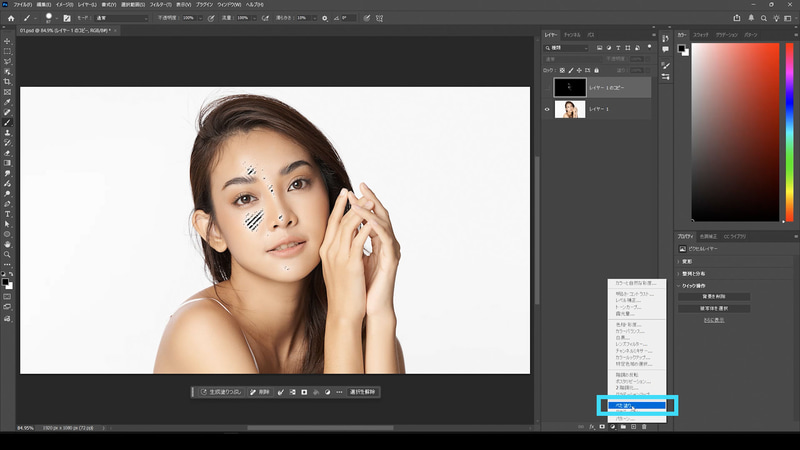
Task: Click the 背景を削除 button
Action: [714, 296]
